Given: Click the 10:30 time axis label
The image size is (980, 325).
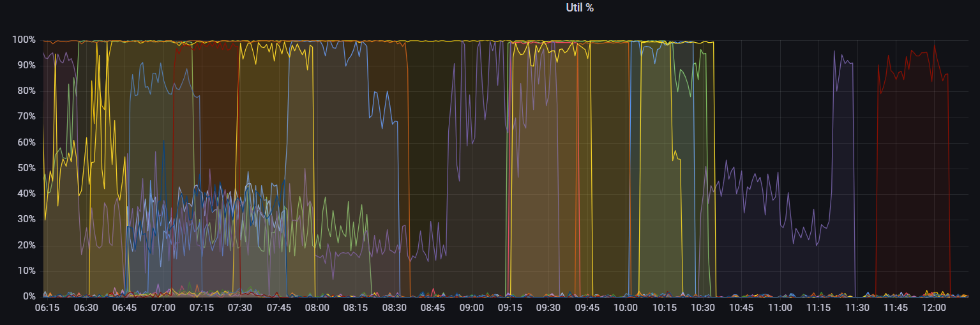Looking at the screenshot, I should click(x=703, y=308).
